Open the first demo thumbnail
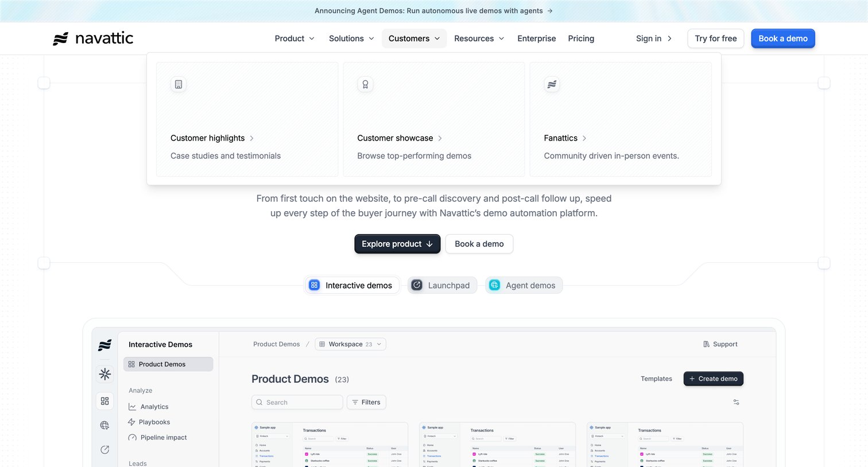This screenshot has width=868, height=467. coord(330,445)
